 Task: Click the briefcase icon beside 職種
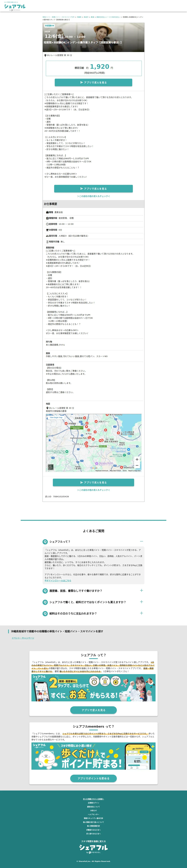(x=47, y=212)
